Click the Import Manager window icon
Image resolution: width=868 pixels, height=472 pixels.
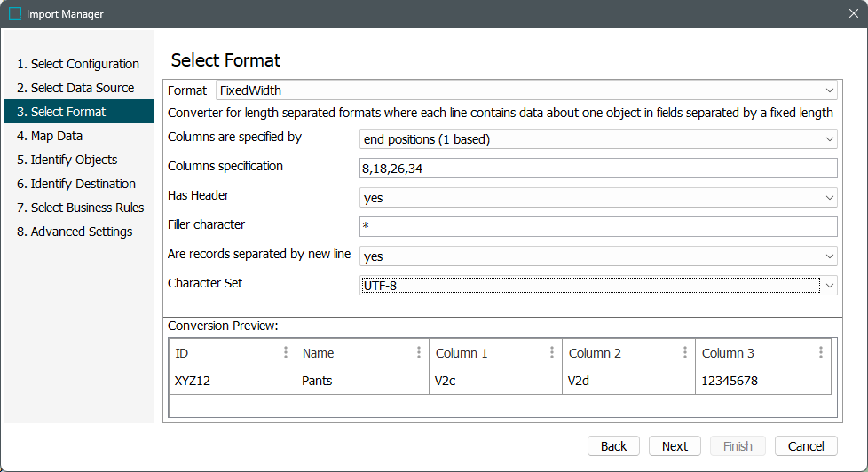pyautogui.click(x=15, y=14)
